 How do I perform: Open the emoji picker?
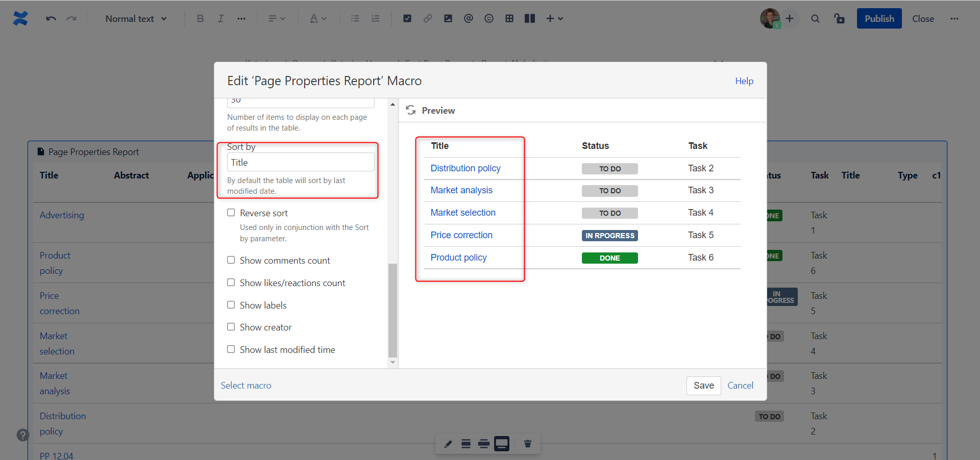click(x=489, y=18)
